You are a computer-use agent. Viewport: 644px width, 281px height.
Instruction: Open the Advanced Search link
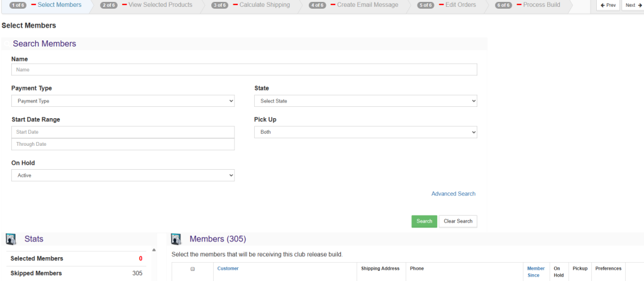pos(453,194)
